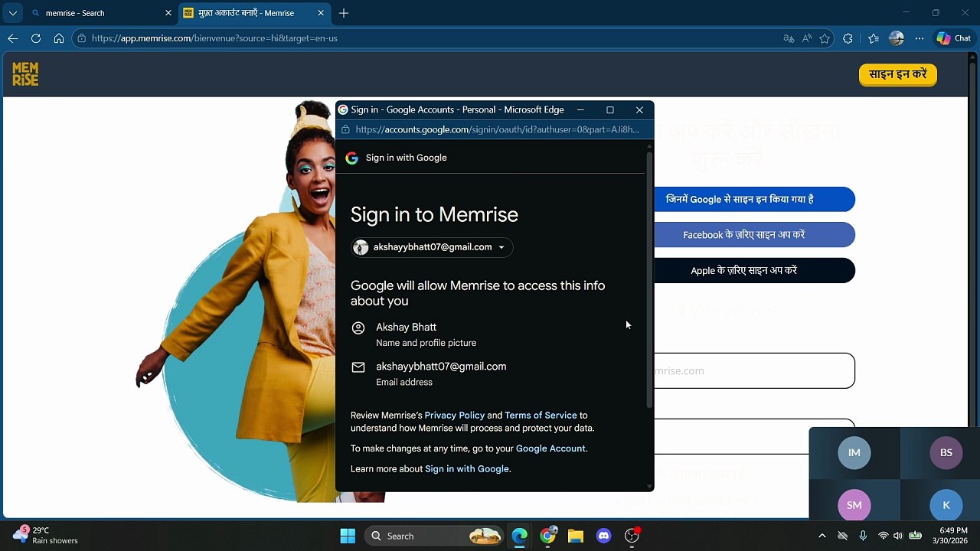Expand the akshayybhatt07@gmail.com account selector
Viewport: 980px width, 551px height.
[432, 247]
